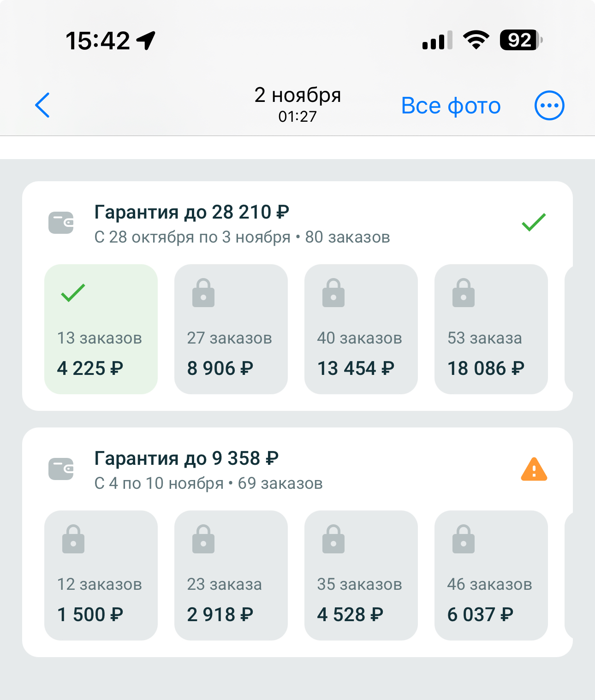This screenshot has width=595, height=700.
Task: Tap the green checkmark in the 13 заказов tile
Action: 73,293
